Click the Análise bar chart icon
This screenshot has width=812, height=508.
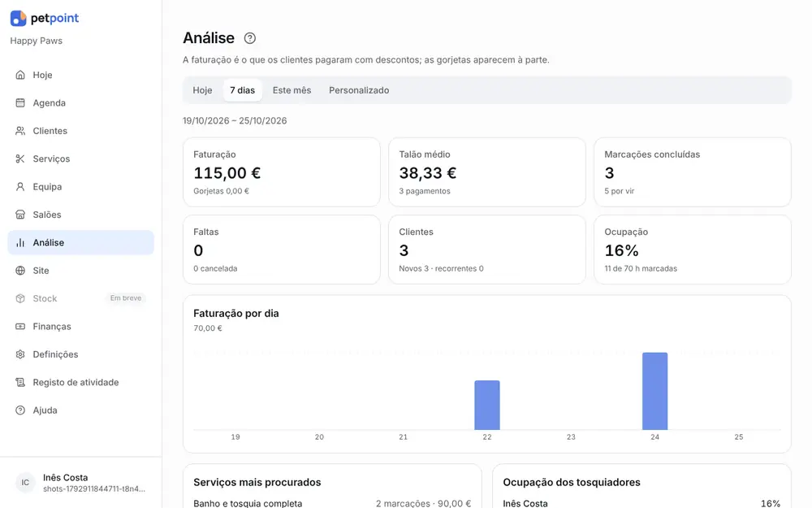coord(20,243)
